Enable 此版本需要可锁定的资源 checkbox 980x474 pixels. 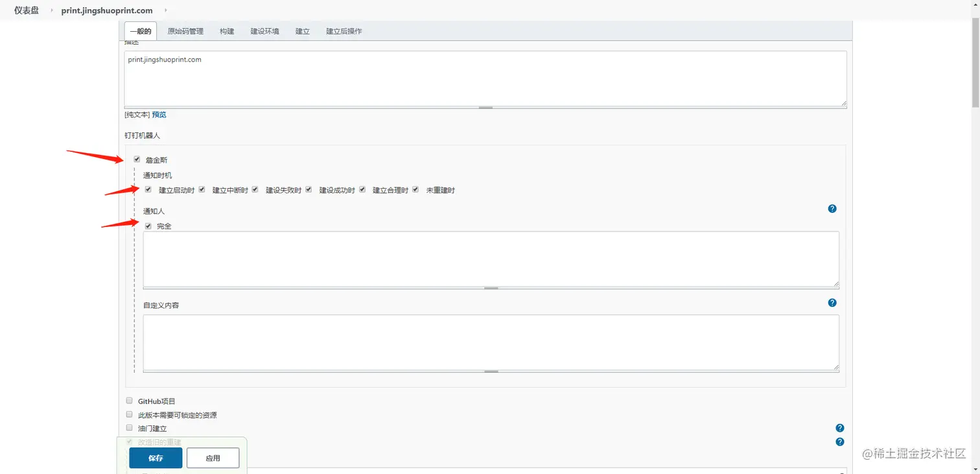(x=130, y=414)
